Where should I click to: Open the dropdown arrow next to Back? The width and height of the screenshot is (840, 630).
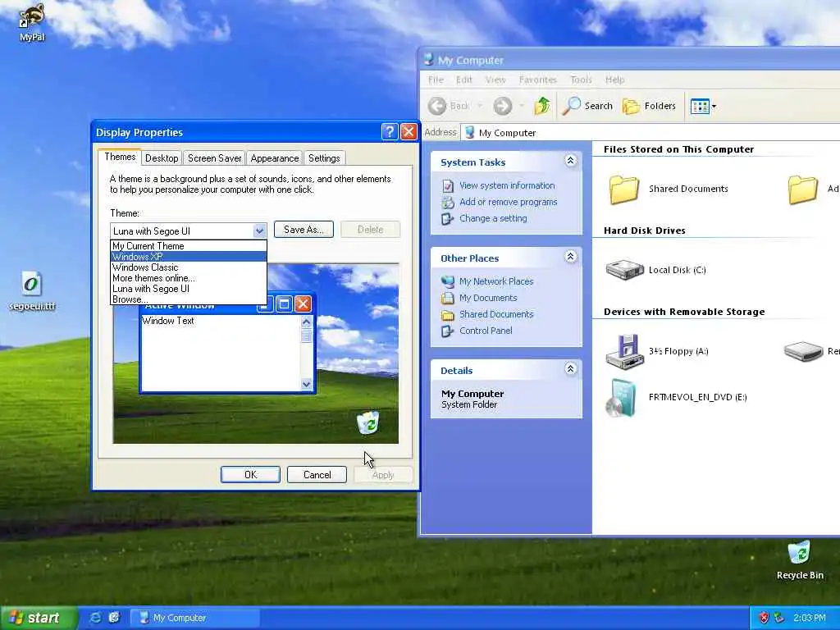[479, 106]
